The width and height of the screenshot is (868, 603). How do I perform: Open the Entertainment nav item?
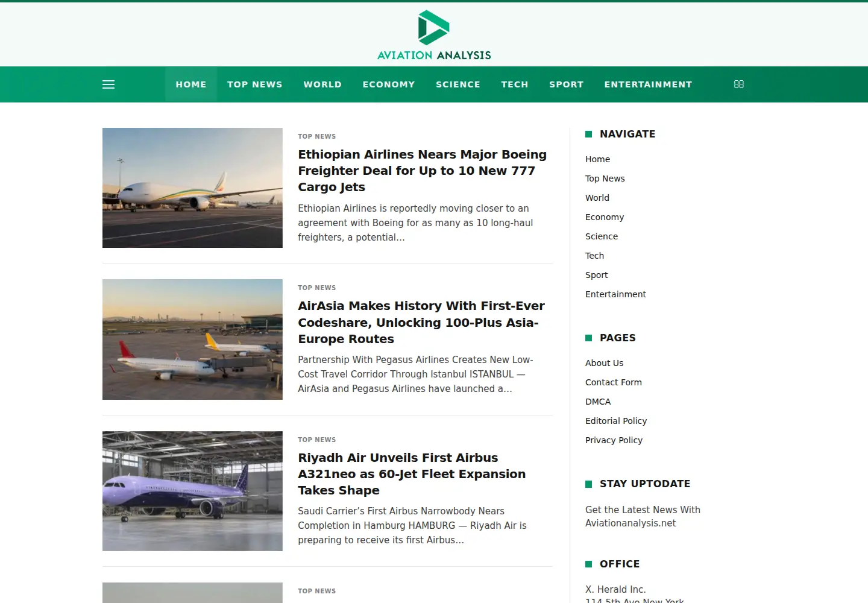coord(649,84)
